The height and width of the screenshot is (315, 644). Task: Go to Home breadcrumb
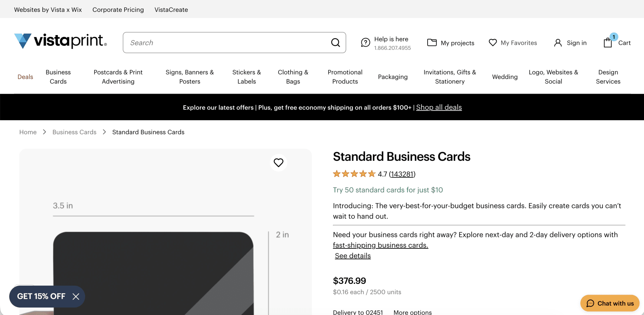[x=28, y=132]
